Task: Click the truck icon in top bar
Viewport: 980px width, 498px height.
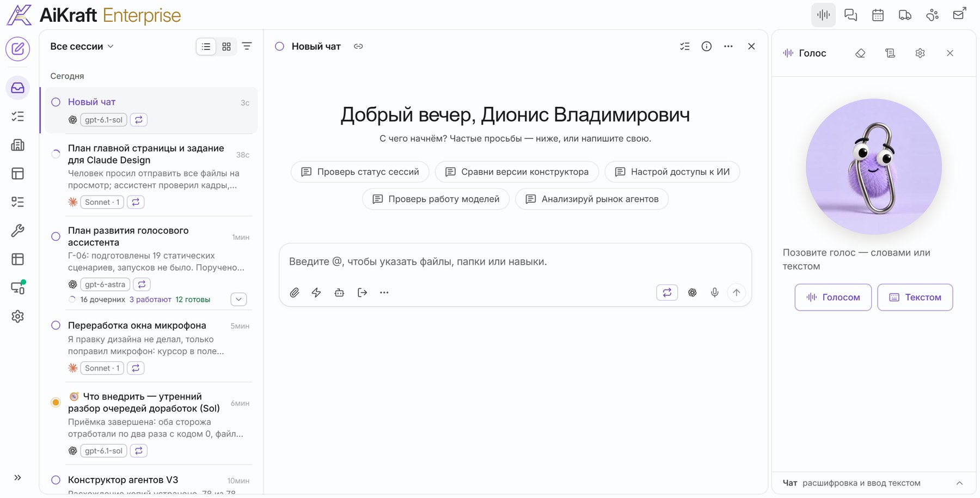Action: pyautogui.click(x=905, y=15)
